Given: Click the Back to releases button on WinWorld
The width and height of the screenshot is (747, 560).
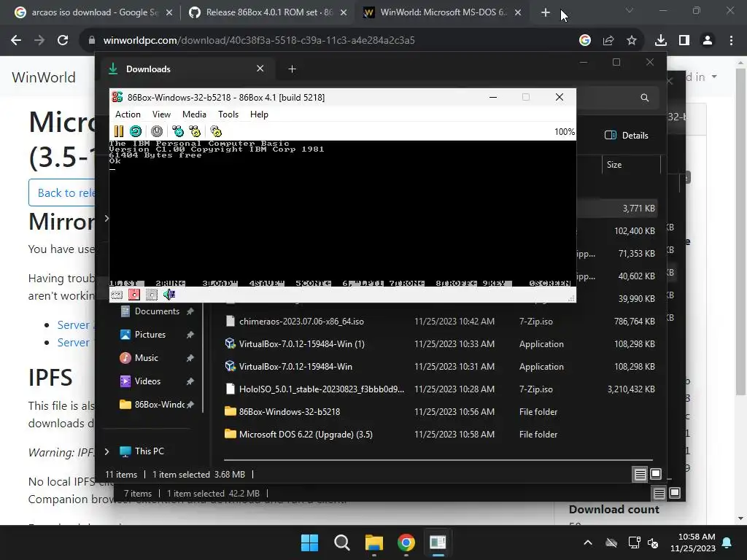Looking at the screenshot, I should tap(62, 192).
